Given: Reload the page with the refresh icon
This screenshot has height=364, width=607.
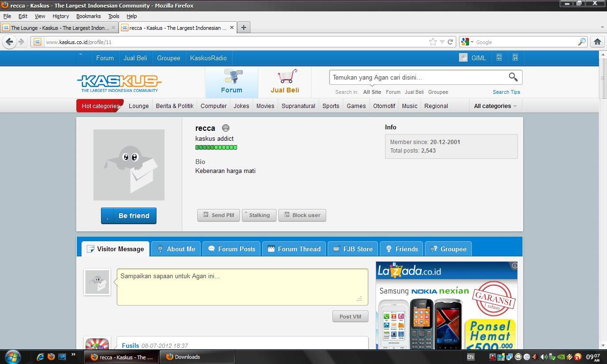Looking at the screenshot, I should tap(450, 42).
